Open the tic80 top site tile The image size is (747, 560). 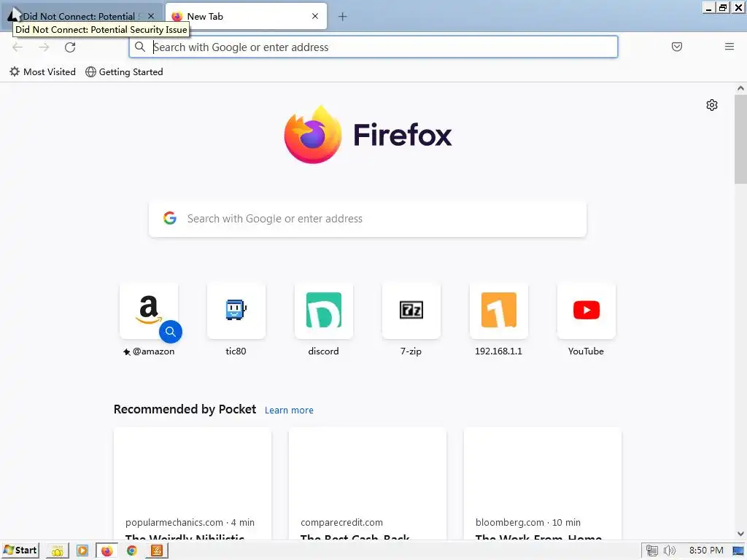[x=236, y=311]
